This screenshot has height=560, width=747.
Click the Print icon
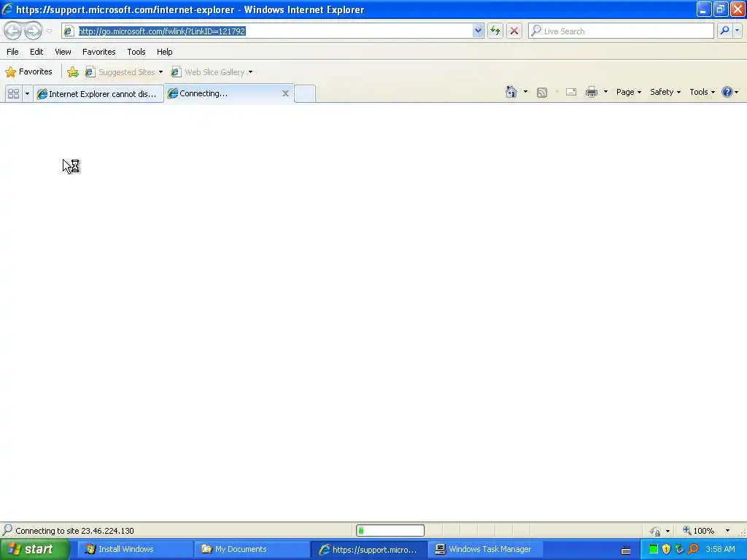(x=591, y=92)
